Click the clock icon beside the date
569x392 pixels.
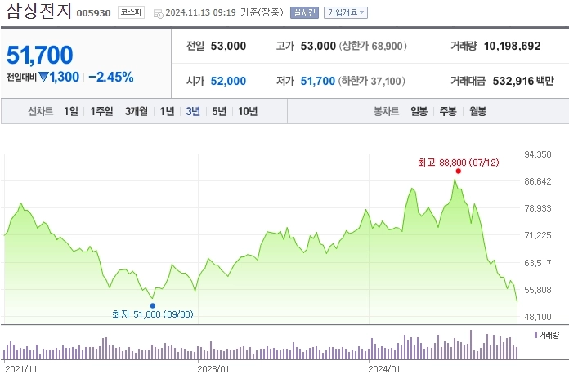[159, 13]
